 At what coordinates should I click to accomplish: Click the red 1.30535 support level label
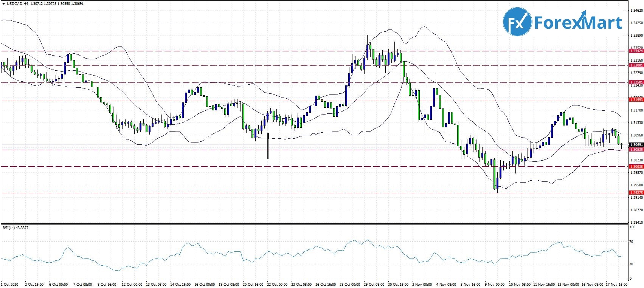[x=636, y=150]
